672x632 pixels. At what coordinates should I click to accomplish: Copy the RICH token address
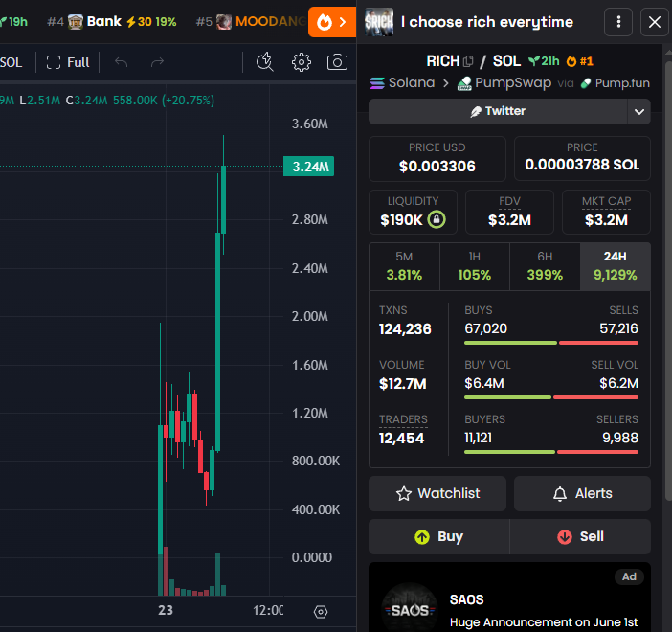pos(468,61)
